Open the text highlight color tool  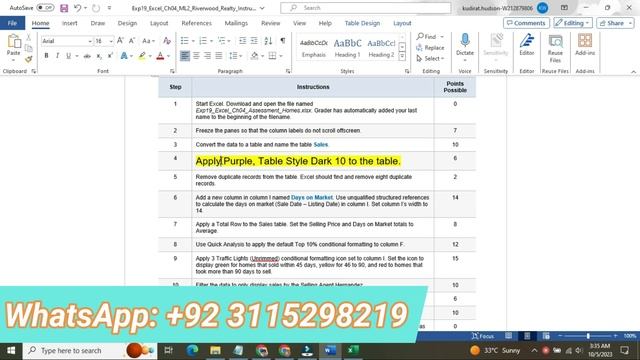click(x=142, y=56)
